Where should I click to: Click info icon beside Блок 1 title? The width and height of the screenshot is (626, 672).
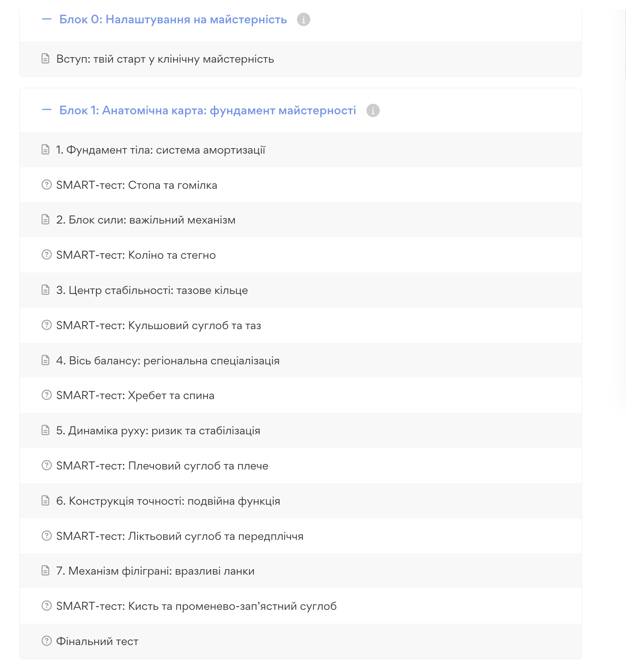tap(373, 111)
